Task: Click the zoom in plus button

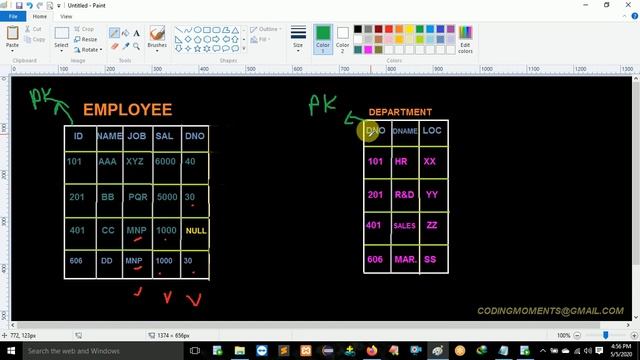Action: [x=634, y=336]
